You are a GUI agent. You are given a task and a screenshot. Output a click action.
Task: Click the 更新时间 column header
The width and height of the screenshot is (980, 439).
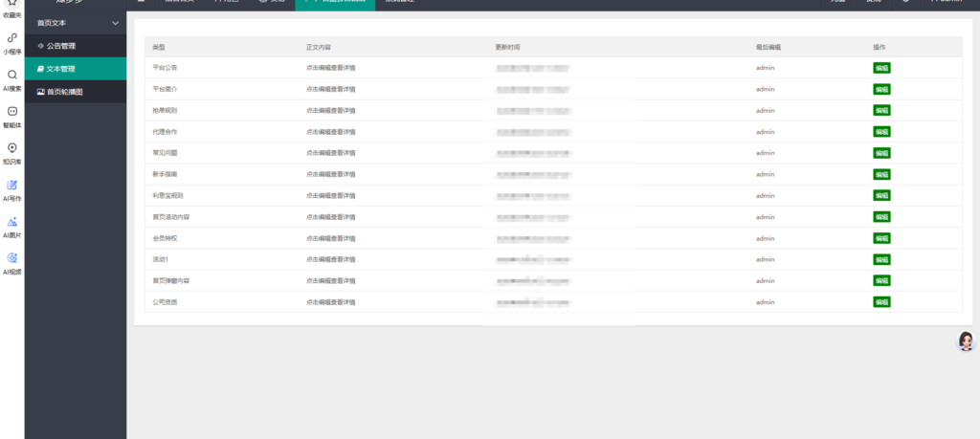tap(507, 47)
